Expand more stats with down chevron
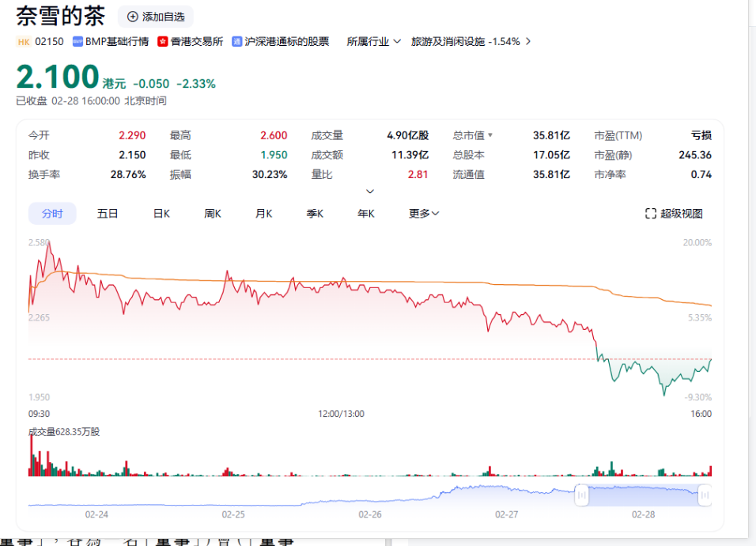 click(x=370, y=191)
